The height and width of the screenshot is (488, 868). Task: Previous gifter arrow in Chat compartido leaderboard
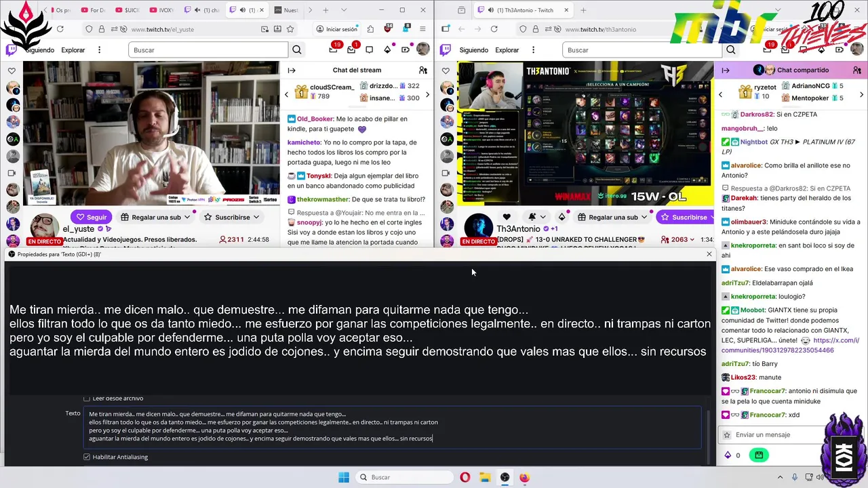(x=720, y=94)
